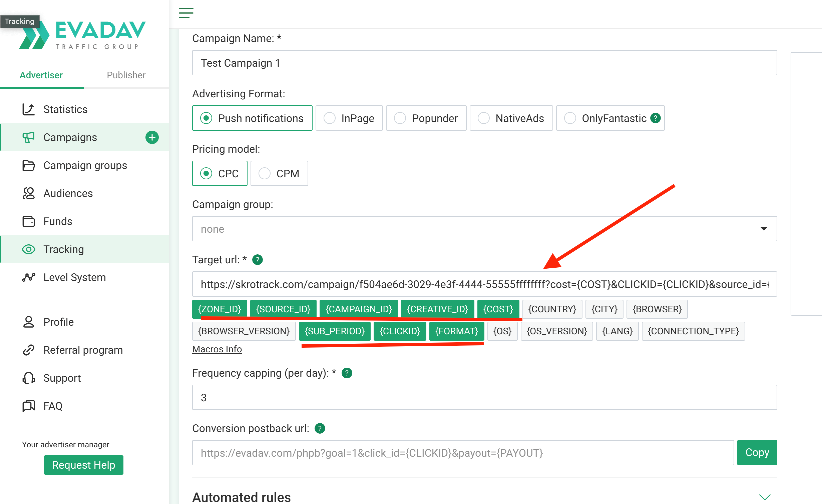Open the Level System menu item

click(x=84, y=277)
